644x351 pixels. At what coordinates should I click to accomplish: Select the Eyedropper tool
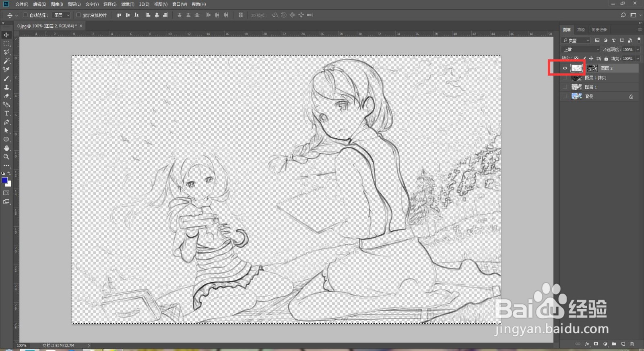[x=6, y=70]
